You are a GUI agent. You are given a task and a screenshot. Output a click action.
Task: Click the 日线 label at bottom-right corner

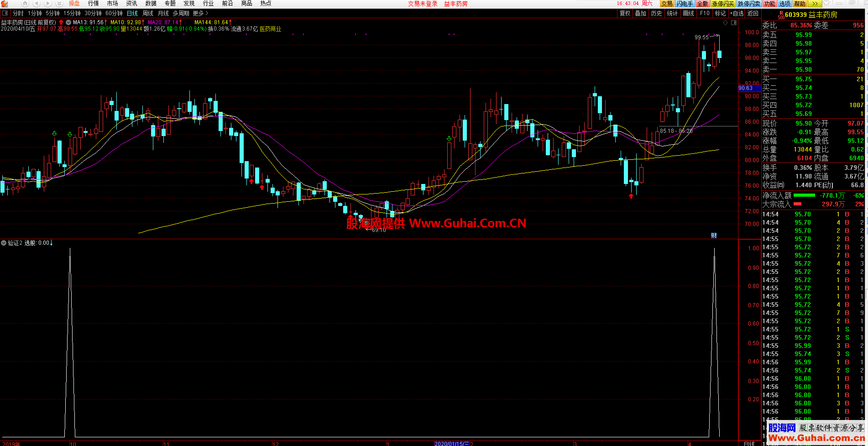coord(749,443)
